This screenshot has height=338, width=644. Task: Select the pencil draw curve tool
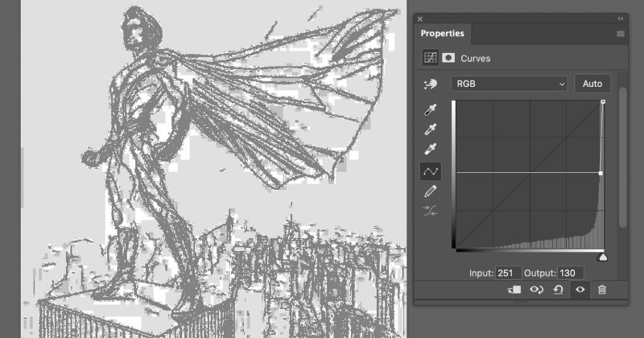[431, 192]
